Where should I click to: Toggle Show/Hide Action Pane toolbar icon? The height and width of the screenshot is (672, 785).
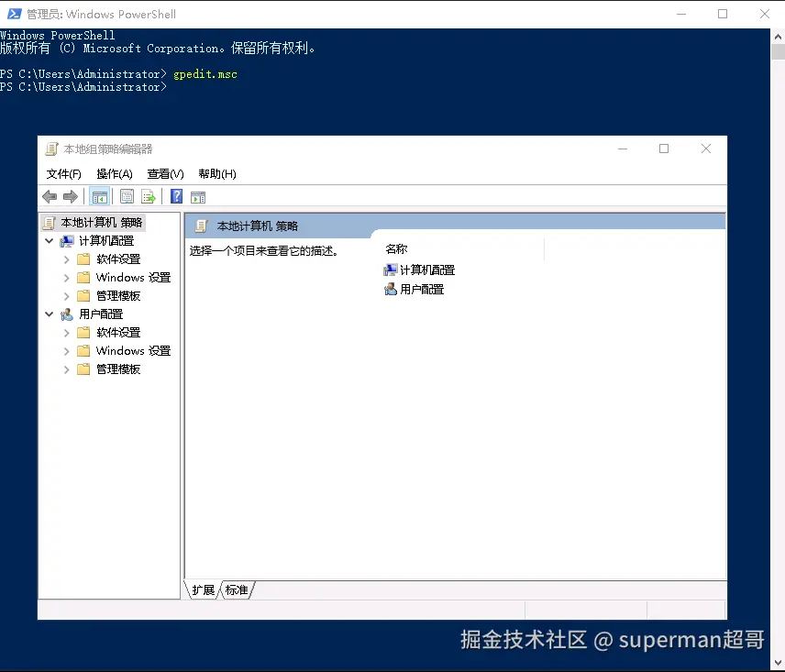point(198,197)
